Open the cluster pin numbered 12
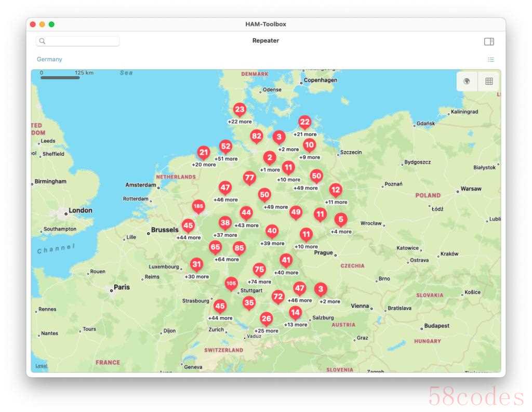 [x=336, y=190]
